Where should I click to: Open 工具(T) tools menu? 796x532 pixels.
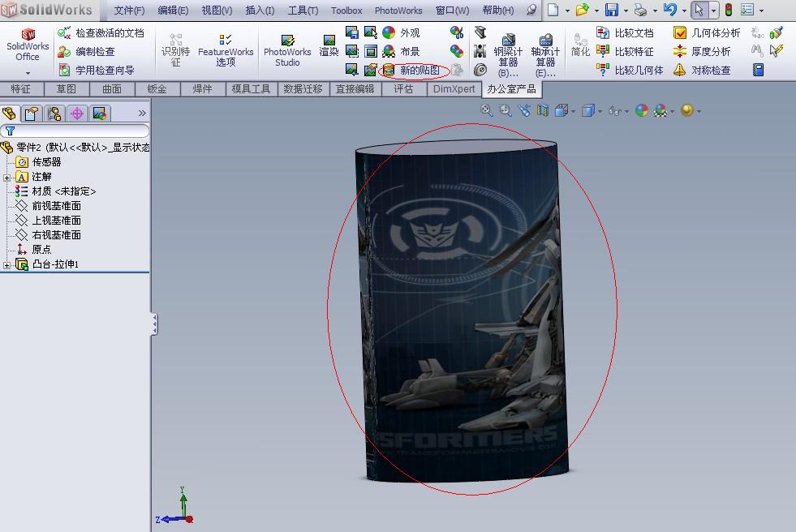[303, 11]
